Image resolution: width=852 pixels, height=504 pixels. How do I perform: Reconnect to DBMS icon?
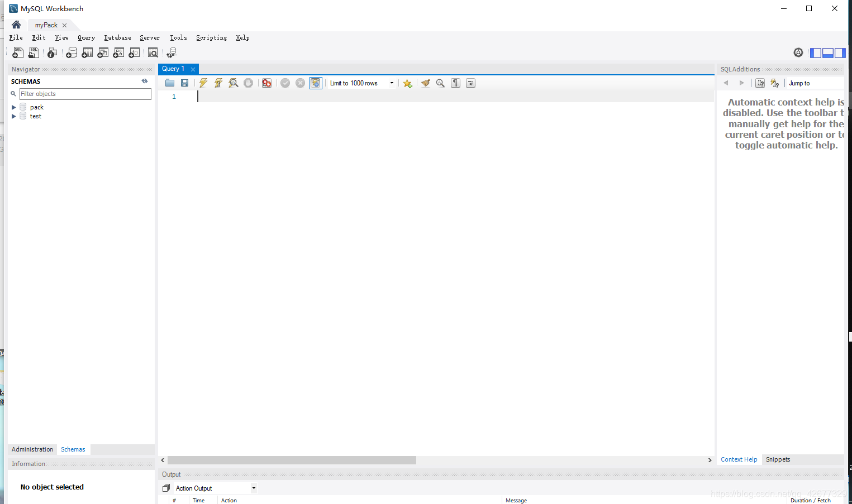tap(172, 52)
